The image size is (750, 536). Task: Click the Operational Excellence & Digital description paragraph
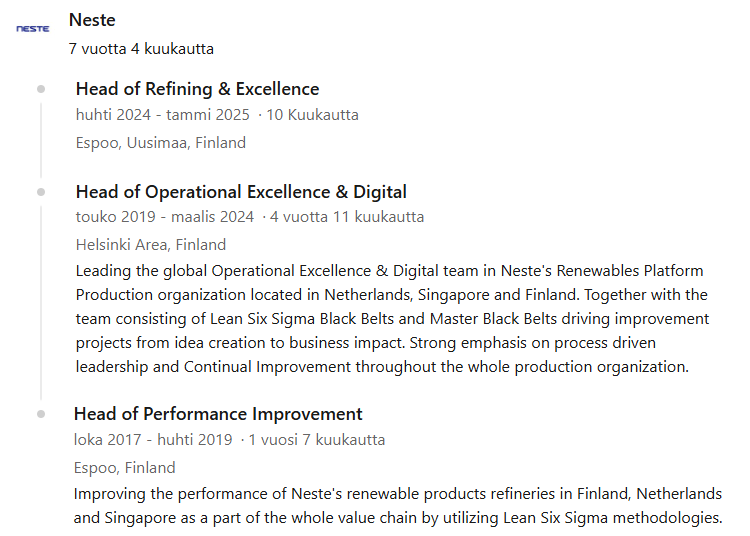pyautogui.click(x=392, y=318)
